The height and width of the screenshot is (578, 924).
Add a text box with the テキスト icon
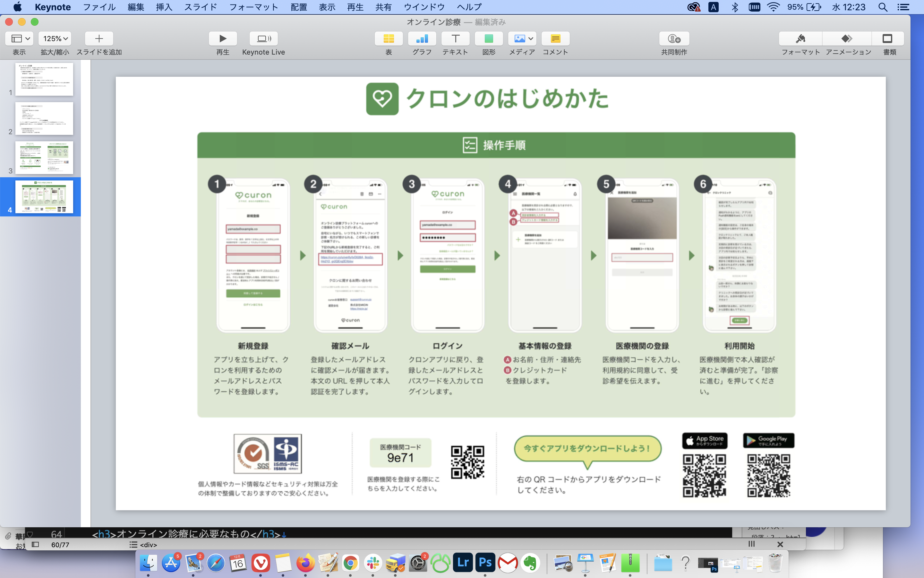(455, 39)
